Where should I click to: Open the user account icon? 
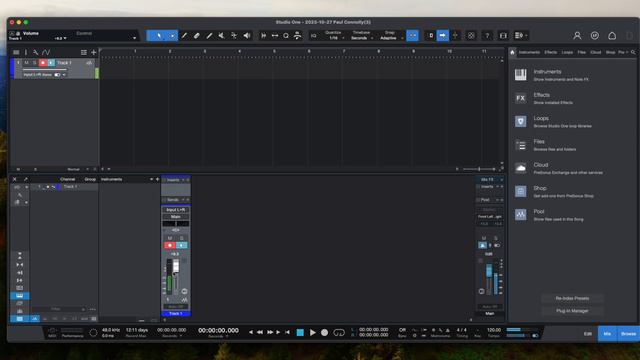577,36
